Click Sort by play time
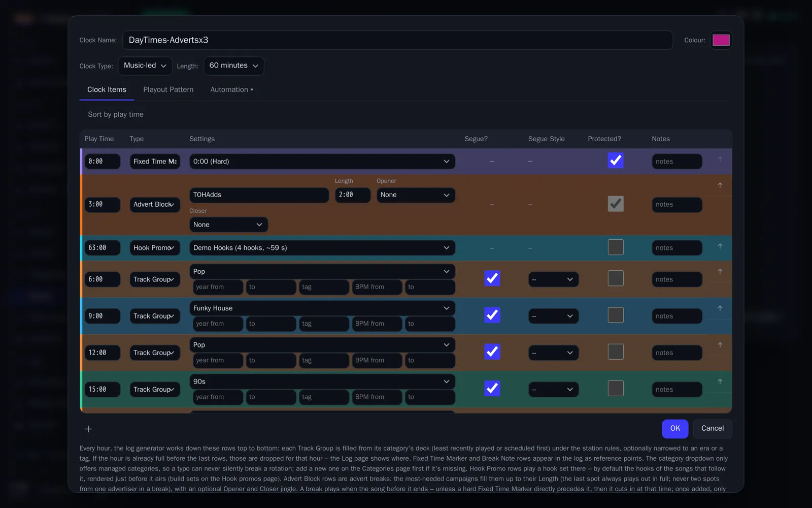 [x=116, y=114]
